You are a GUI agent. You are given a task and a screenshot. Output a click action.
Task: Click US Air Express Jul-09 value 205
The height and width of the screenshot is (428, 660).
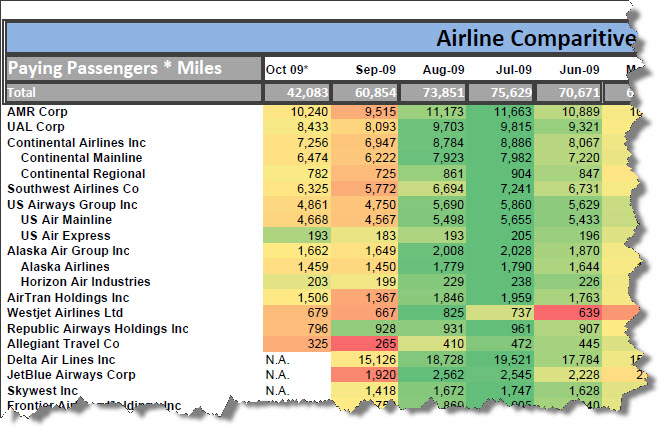tap(500, 236)
